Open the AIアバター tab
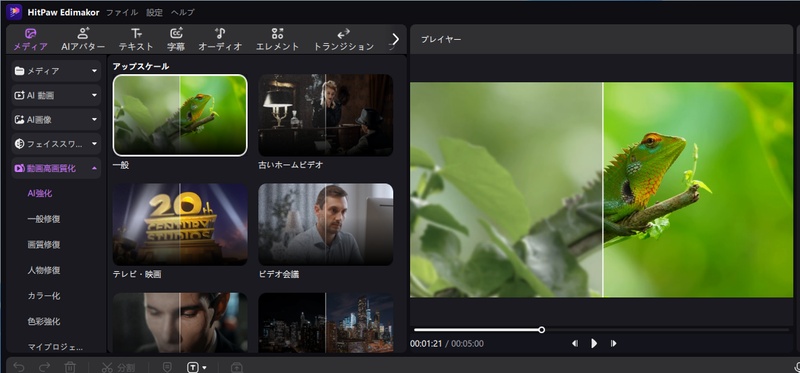This screenshot has width=800, height=373. coord(83,40)
